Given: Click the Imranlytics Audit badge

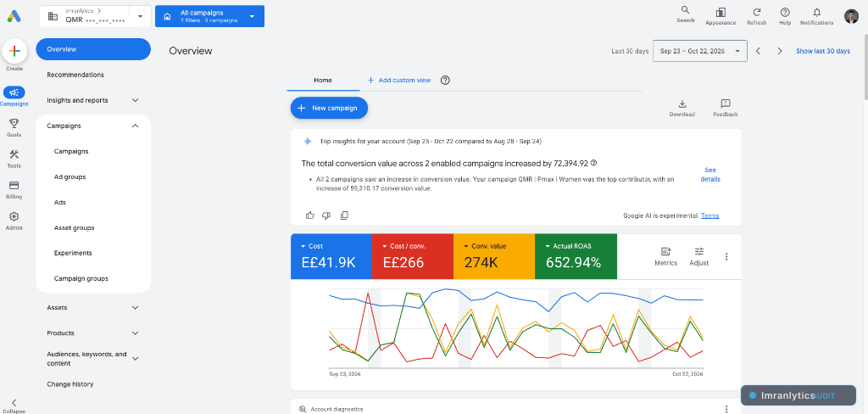Looking at the screenshot, I should 800,395.
